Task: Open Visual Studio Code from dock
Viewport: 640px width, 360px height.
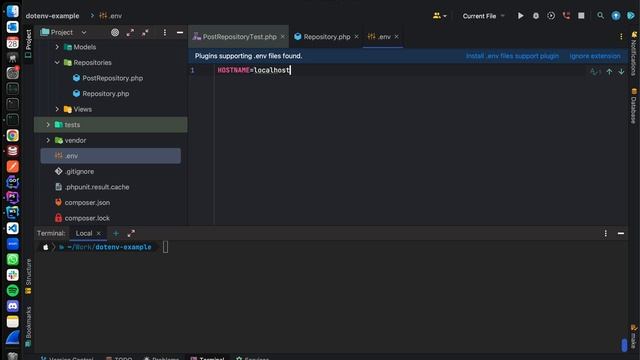Action: coord(13,229)
